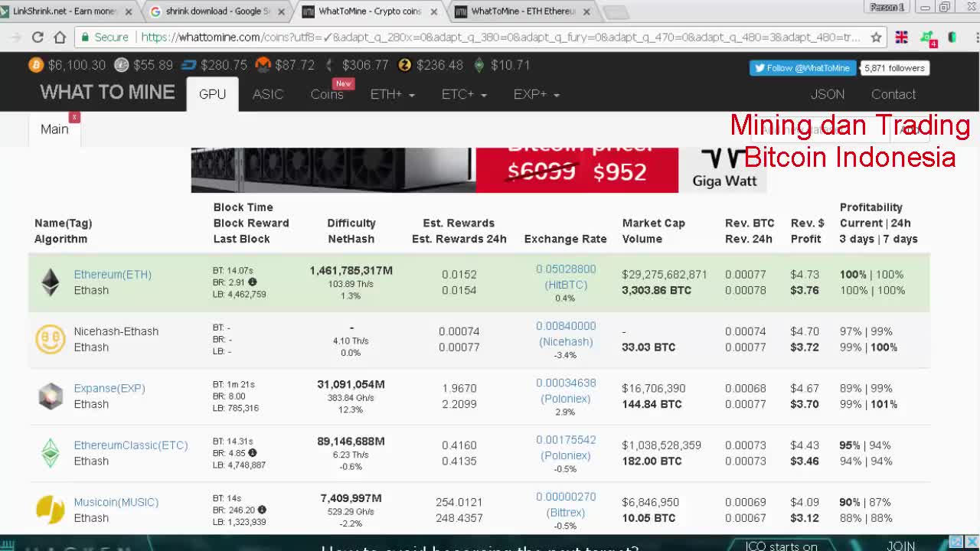Viewport: 980px width, 551px height.
Task: Click the Ethereum Classic green logo in table
Action: click(51, 453)
